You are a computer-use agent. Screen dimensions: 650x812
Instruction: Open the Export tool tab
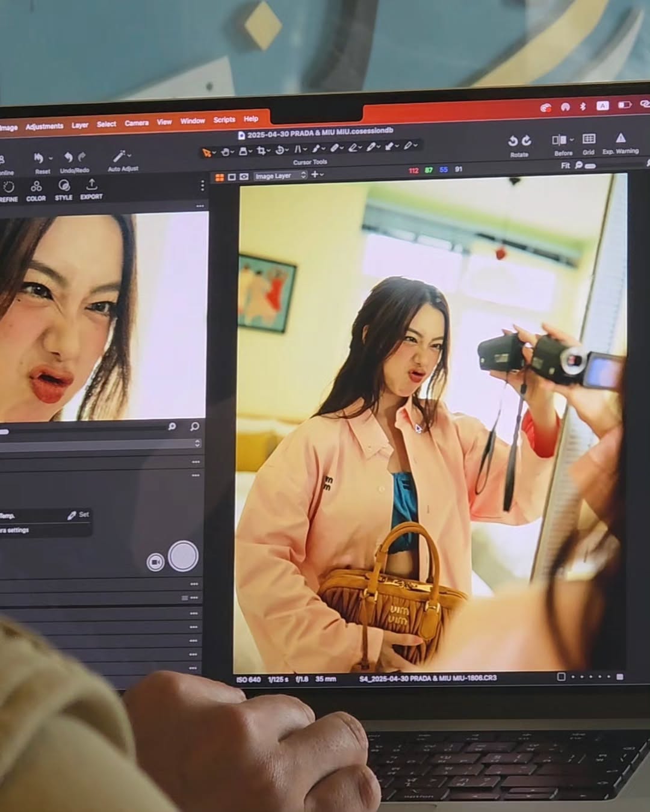tap(91, 188)
